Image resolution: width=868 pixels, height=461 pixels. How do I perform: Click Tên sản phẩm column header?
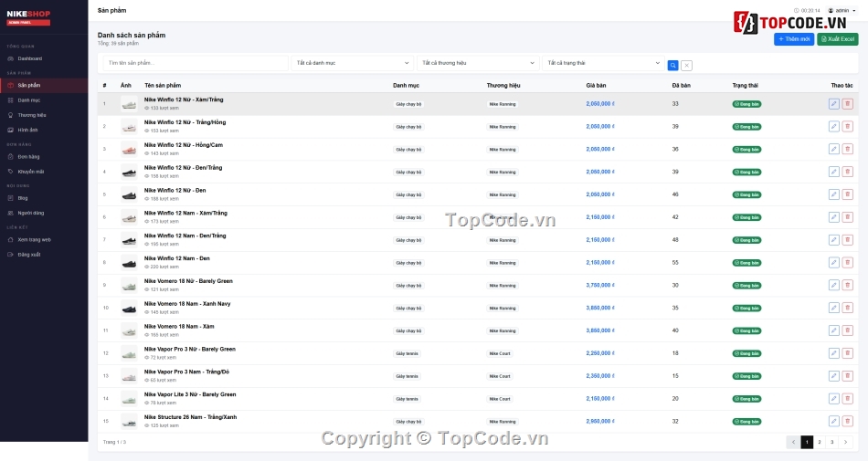tap(163, 86)
